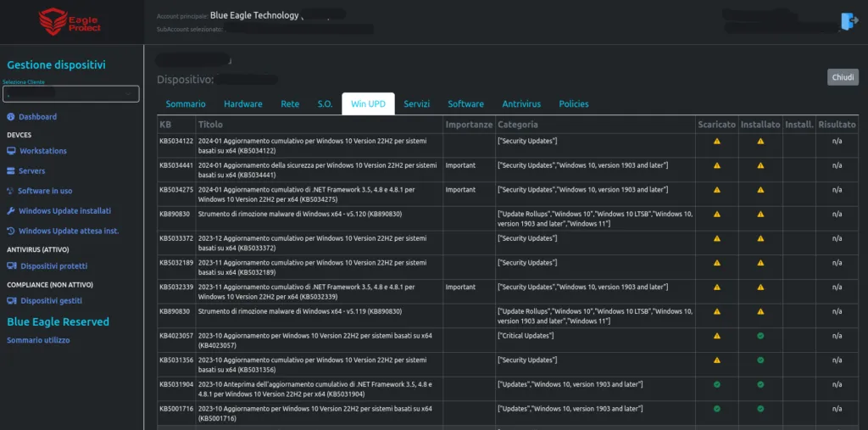Open the Dashboard sidebar link
Screen dimensions: 868x430
click(37, 117)
